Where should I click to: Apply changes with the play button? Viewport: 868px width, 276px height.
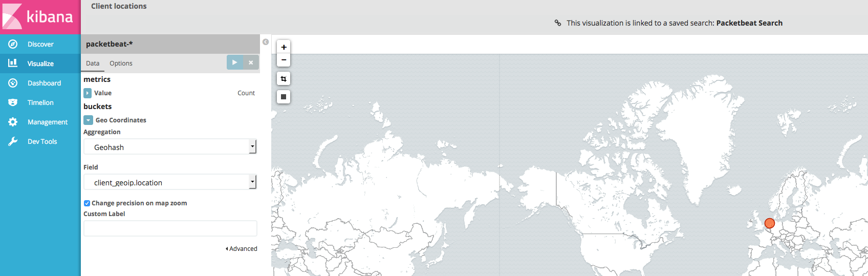[234, 62]
